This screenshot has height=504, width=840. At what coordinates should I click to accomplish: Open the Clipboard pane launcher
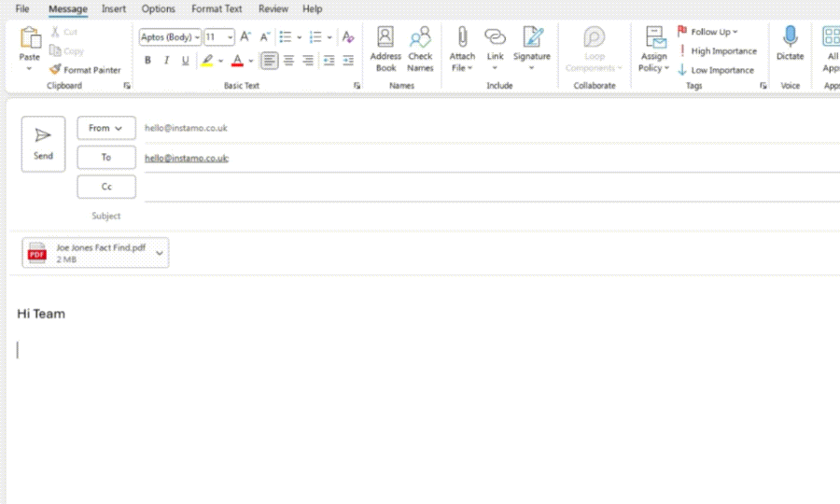click(127, 86)
